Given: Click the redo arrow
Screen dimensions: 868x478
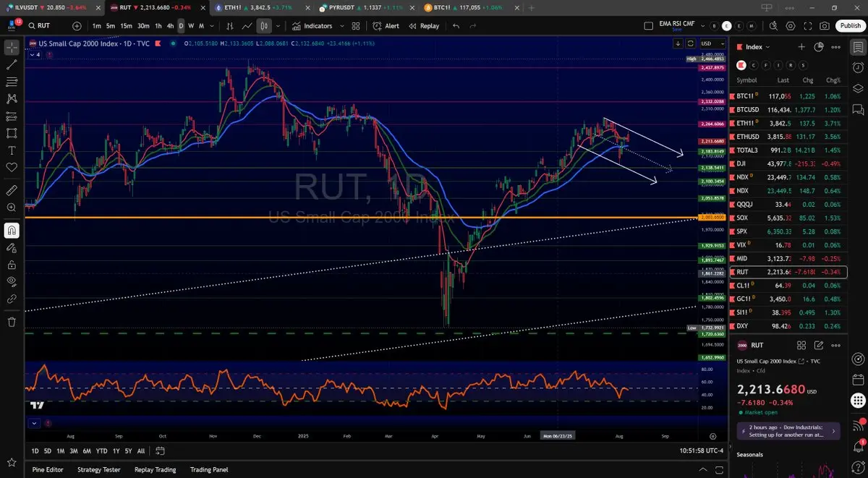Looking at the screenshot, I should (x=473, y=26).
